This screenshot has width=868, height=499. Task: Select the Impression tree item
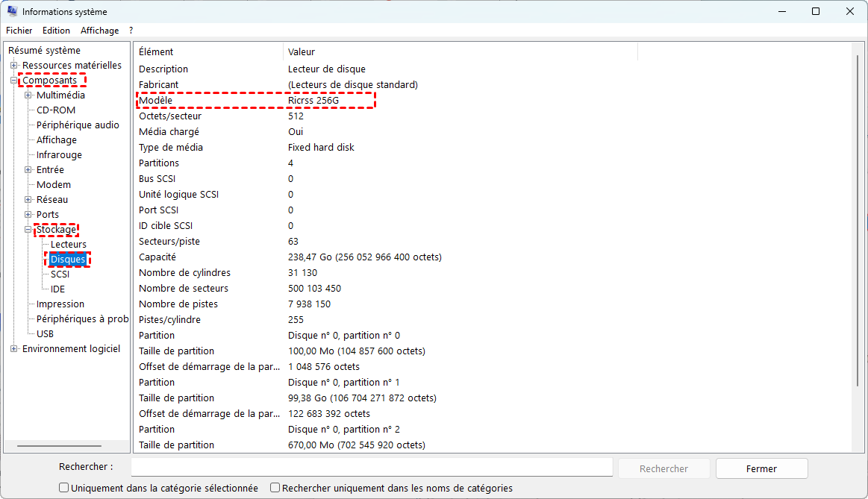click(x=60, y=304)
